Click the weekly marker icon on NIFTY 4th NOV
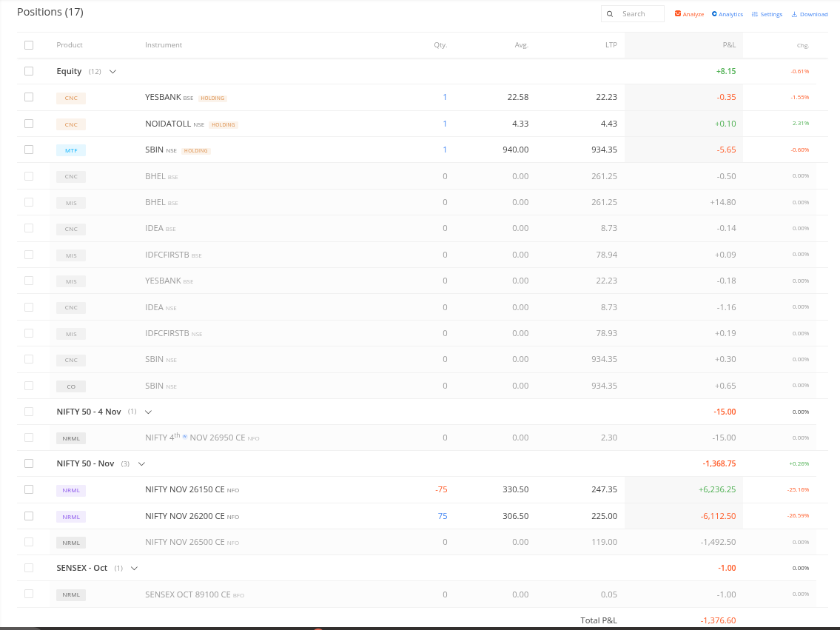The image size is (840, 630). pos(185,438)
